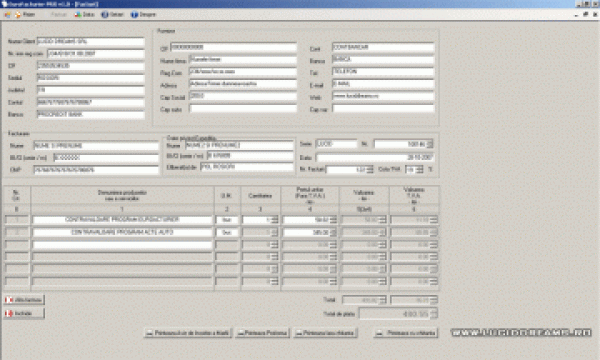Click the printer icon on Printeaza Proforma

[241, 333]
